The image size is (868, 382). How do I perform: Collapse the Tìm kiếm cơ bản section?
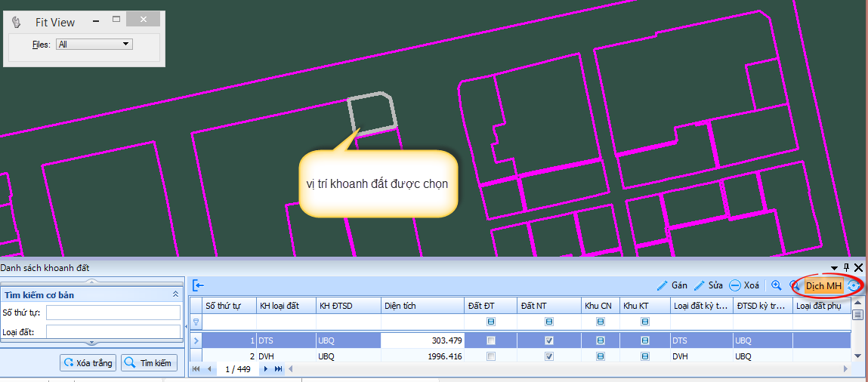[175, 294]
